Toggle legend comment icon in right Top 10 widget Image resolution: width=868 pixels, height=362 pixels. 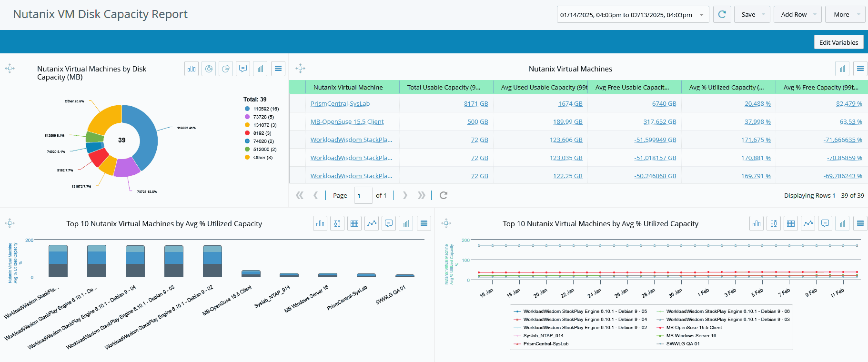point(825,223)
